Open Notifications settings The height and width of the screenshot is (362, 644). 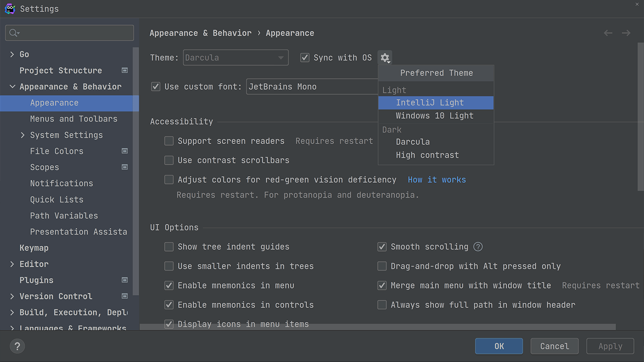point(61,183)
